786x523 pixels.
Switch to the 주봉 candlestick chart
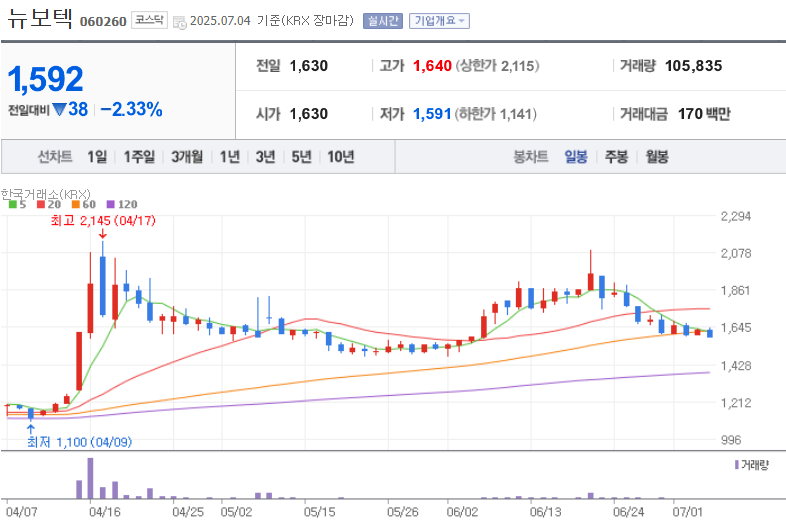tap(616, 157)
